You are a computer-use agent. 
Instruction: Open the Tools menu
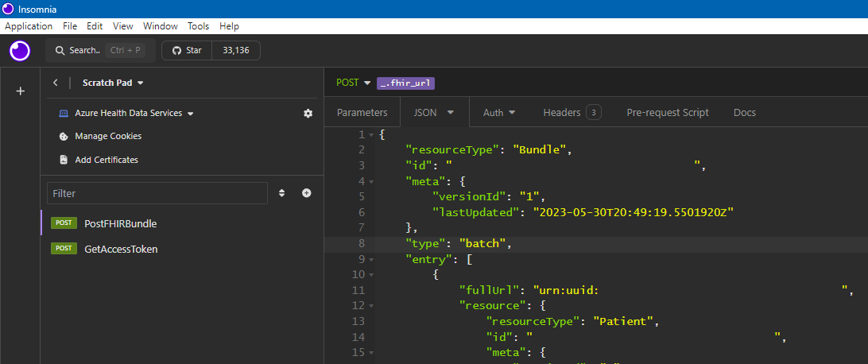point(198,26)
